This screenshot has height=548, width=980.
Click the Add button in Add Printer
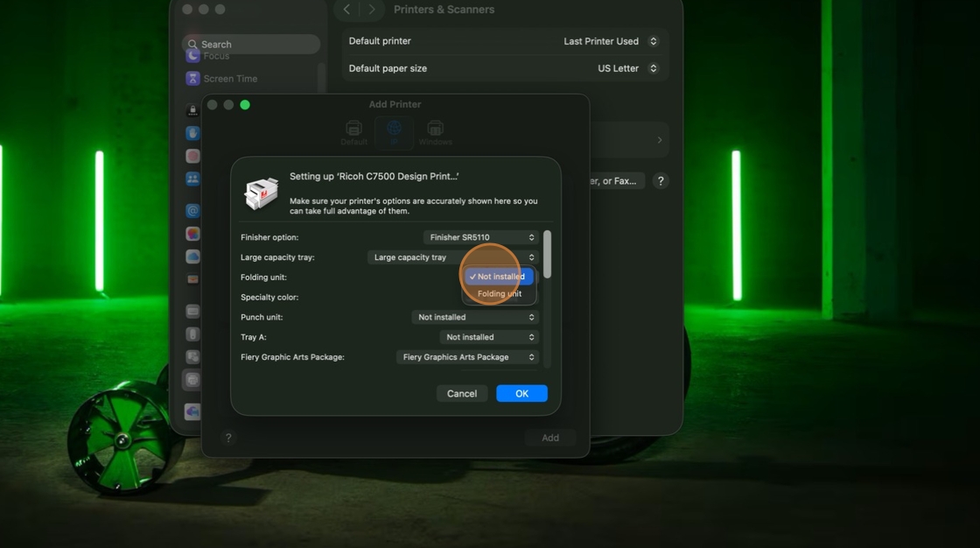point(550,438)
